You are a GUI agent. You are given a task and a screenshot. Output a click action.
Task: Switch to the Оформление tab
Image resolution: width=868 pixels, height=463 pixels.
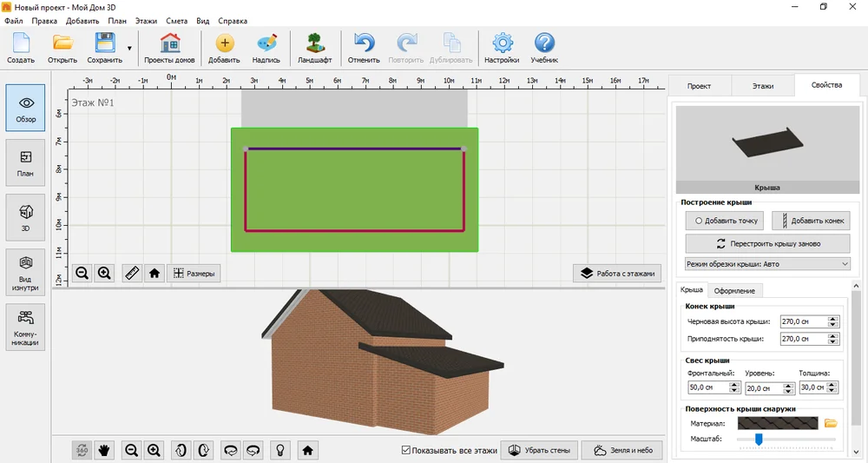734,291
